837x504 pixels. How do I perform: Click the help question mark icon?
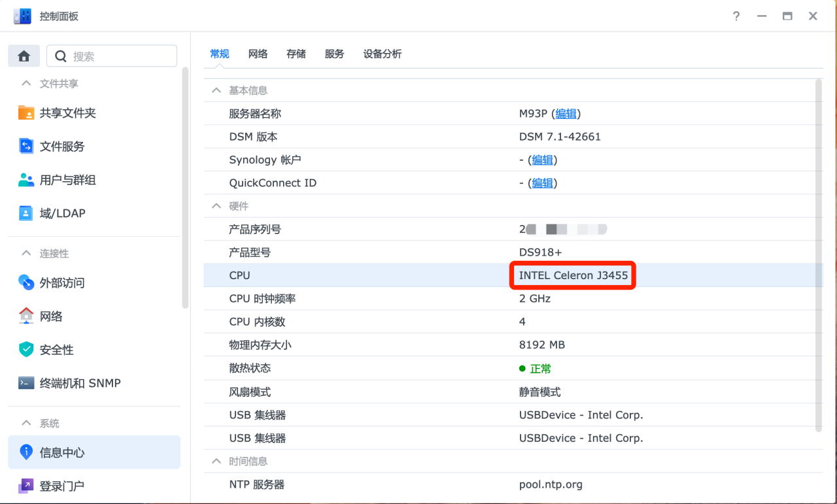point(736,16)
